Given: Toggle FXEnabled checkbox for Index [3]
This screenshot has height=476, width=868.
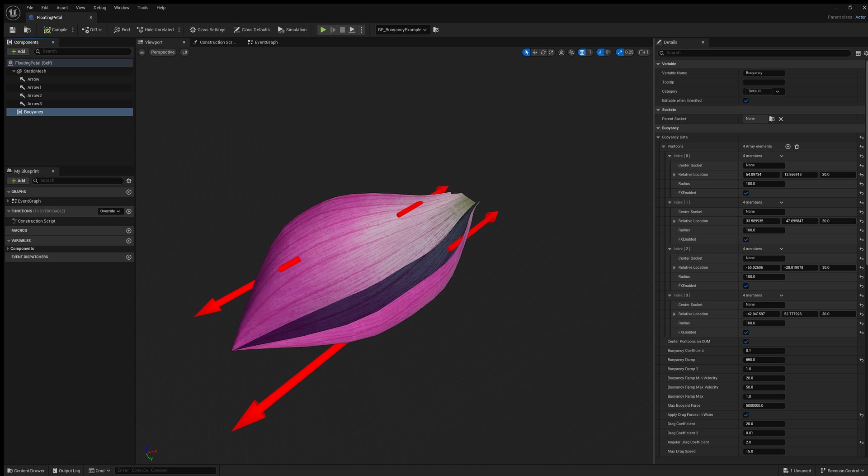Looking at the screenshot, I should [x=746, y=333].
